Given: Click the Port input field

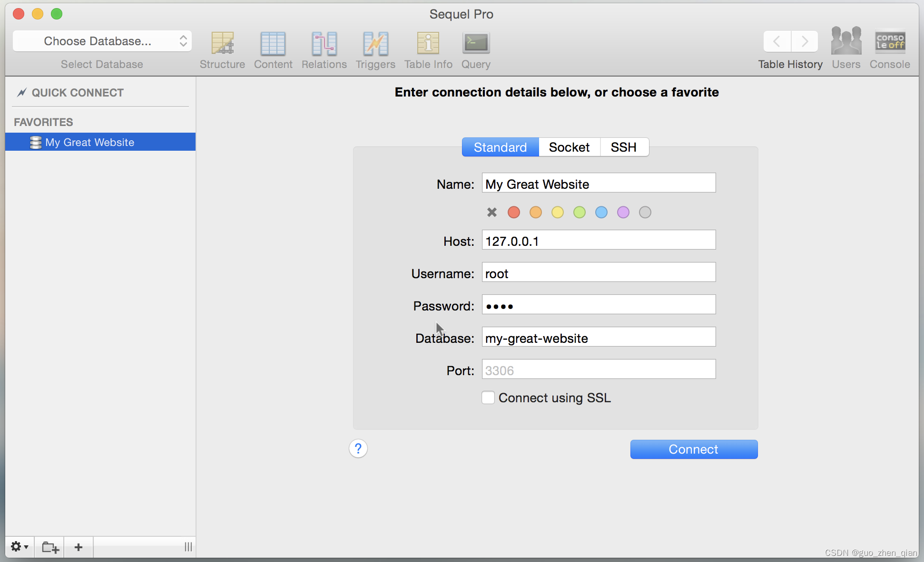Looking at the screenshot, I should pos(599,369).
